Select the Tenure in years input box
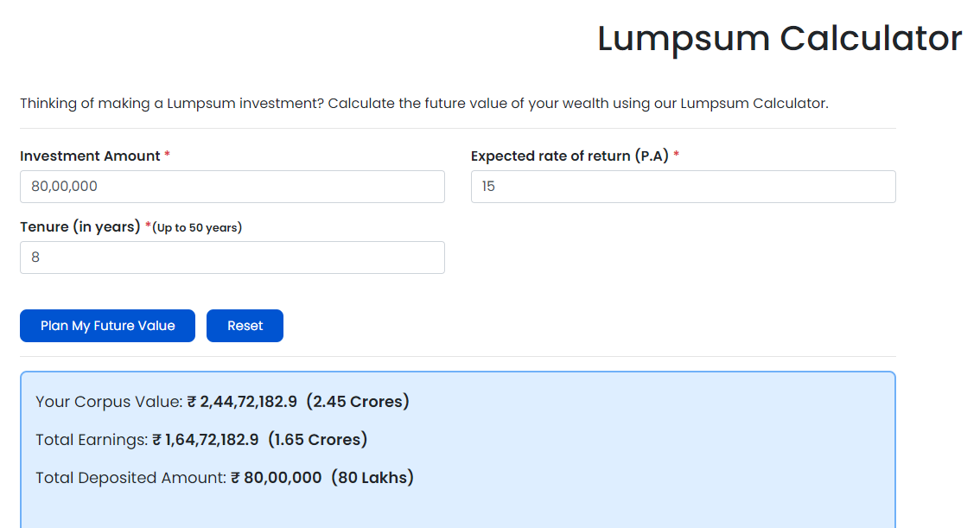The height and width of the screenshot is (528, 980). coord(232,258)
